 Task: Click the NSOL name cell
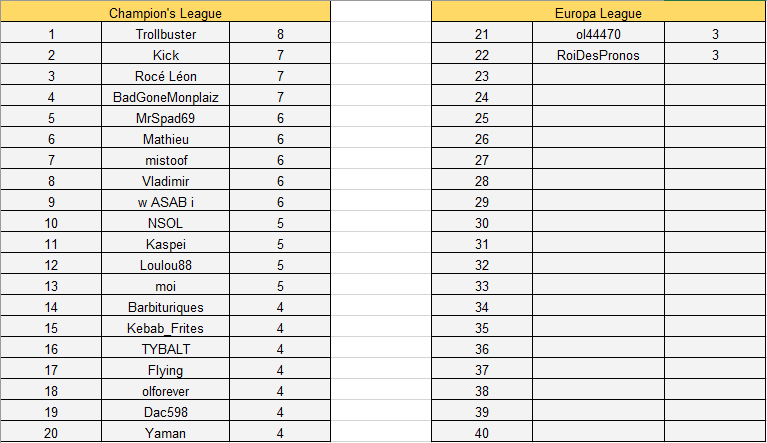pos(166,223)
